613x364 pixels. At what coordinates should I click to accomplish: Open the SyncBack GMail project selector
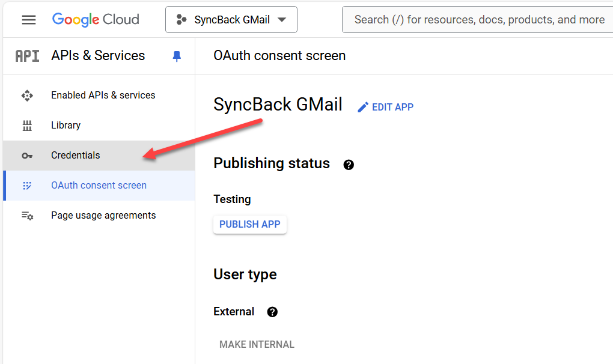(x=231, y=20)
